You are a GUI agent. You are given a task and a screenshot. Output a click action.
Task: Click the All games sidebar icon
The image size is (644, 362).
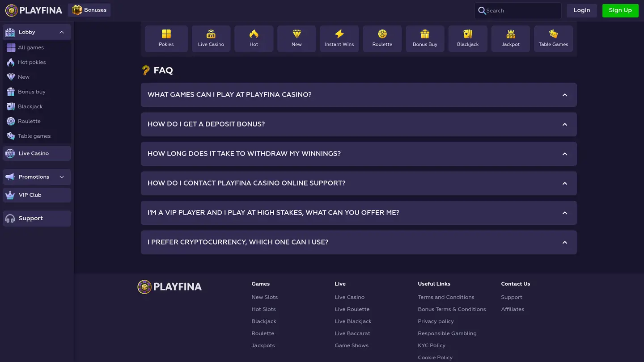coord(11,47)
